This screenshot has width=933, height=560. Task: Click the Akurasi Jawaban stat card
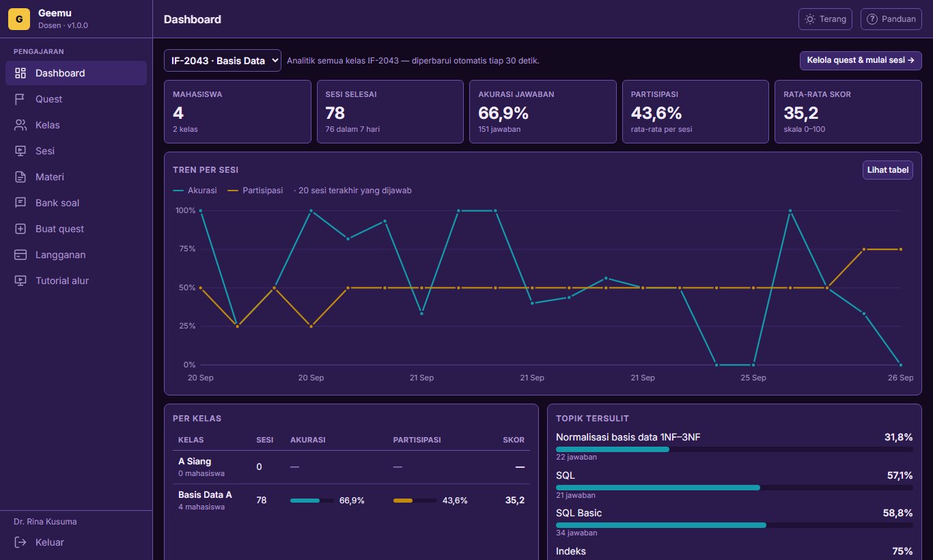tap(543, 112)
